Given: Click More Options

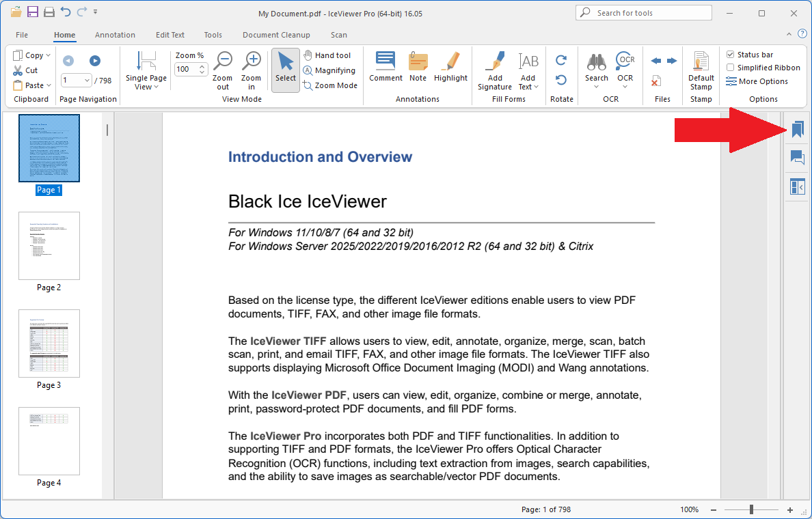Looking at the screenshot, I should click(757, 81).
